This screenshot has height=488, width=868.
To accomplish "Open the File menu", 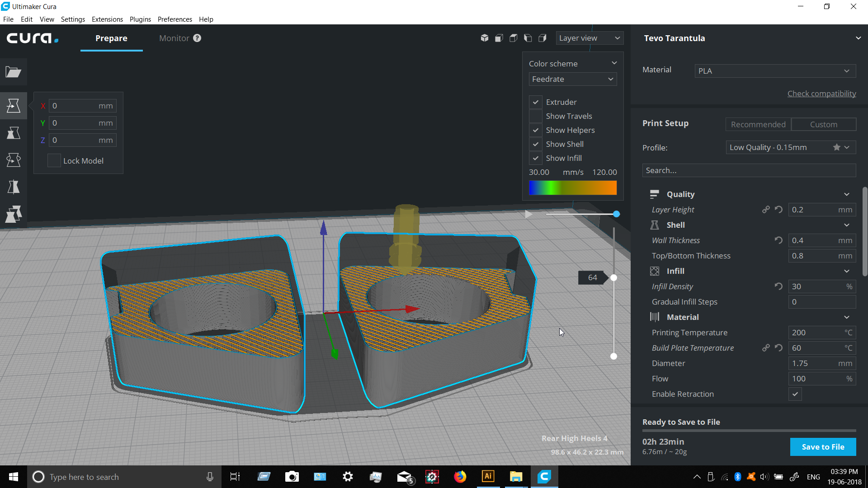I will (8, 19).
